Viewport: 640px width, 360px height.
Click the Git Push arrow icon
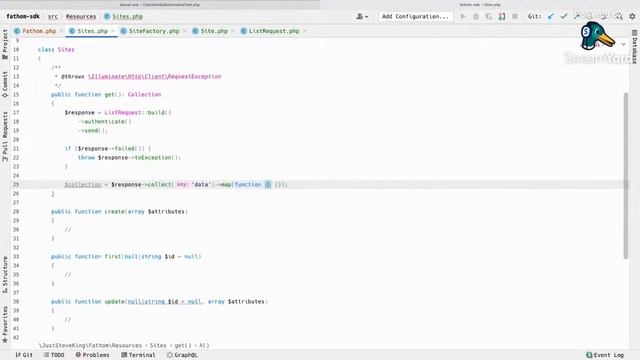577,16
